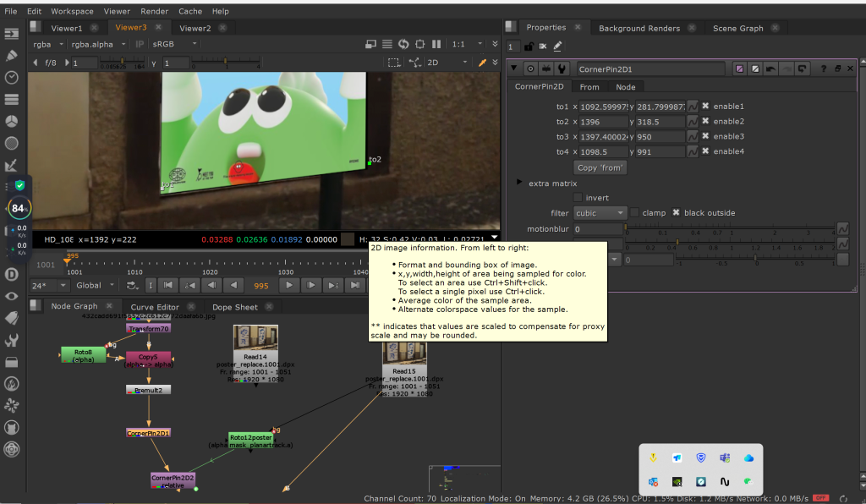Click the viewer gamma slider
This screenshot has width=866, height=504.
[225, 61]
